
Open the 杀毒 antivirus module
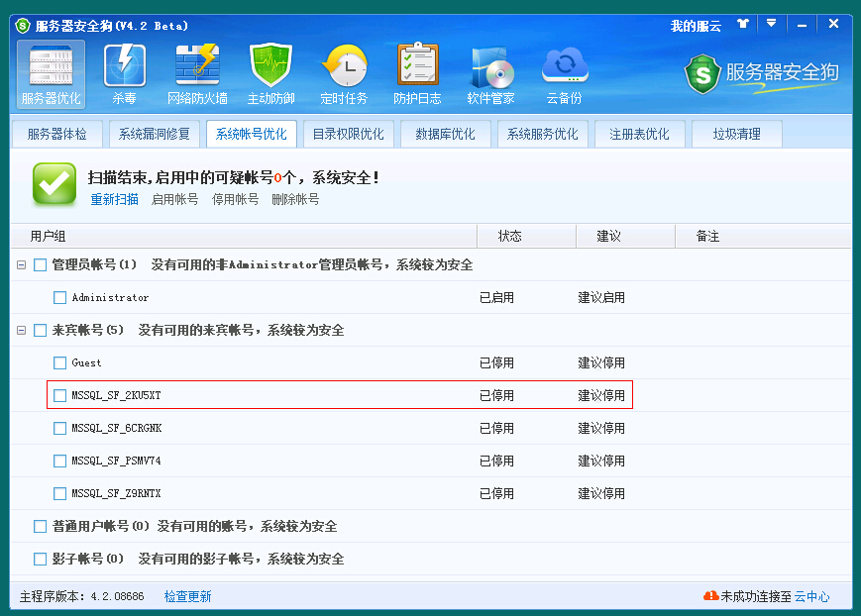point(125,74)
